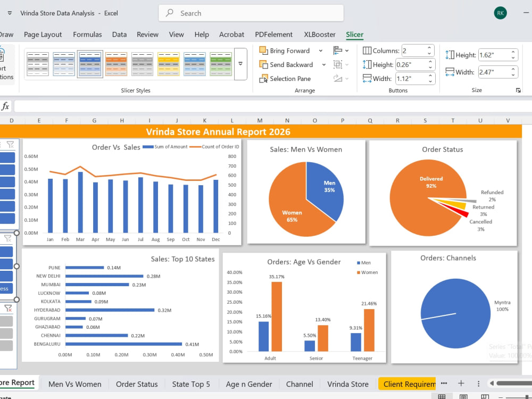Click the fx insert function icon
The image size is (532, 399).
click(5, 106)
